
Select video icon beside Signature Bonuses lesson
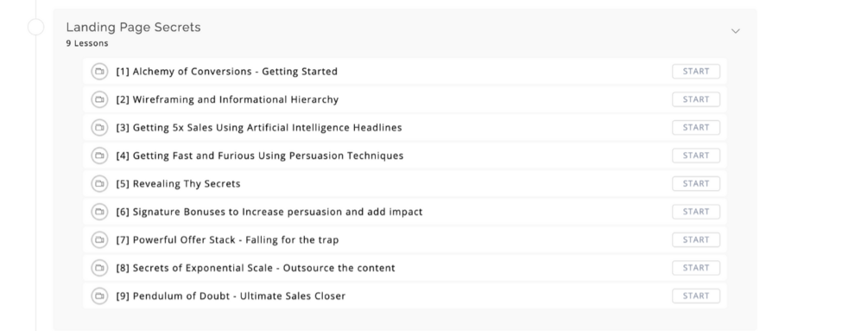99,212
